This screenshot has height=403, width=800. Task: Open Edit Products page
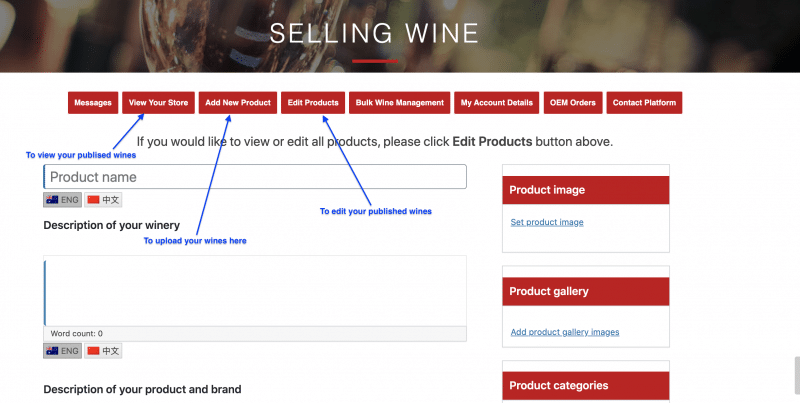click(x=313, y=103)
